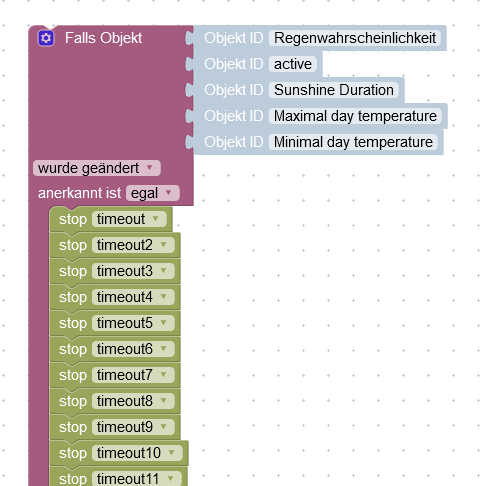Select the 'stop' label of the timeout6 block
480x486 pixels.
coord(73,349)
